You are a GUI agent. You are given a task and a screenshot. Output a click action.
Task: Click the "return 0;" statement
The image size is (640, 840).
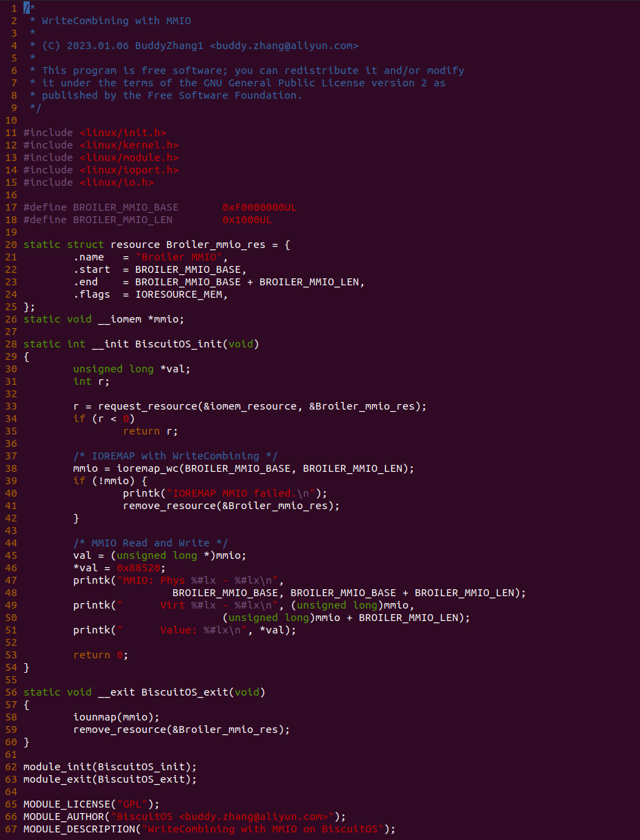click(101, 655)
